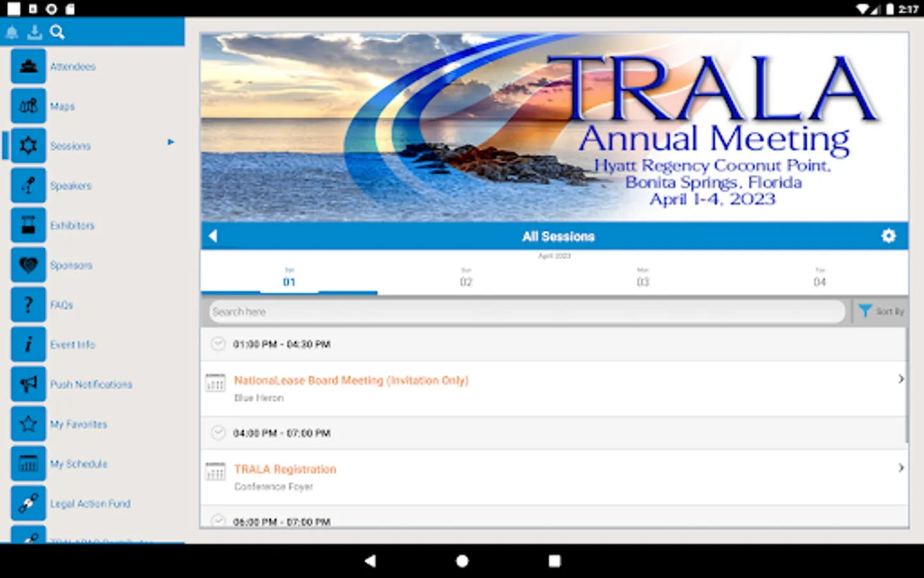Click the Sort By filter funnel icon
This screenshot has height=578, width=924.
click(865, 311)
